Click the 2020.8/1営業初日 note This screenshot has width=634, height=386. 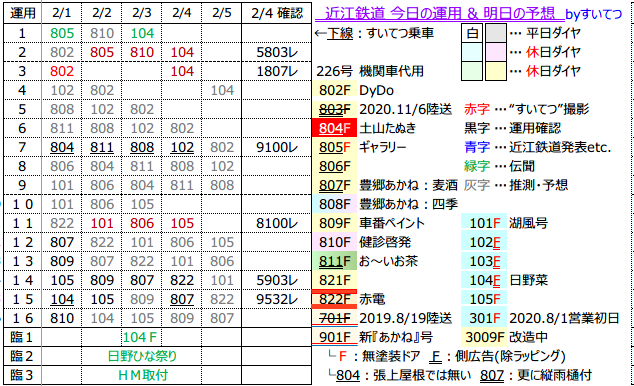point(564,318)
